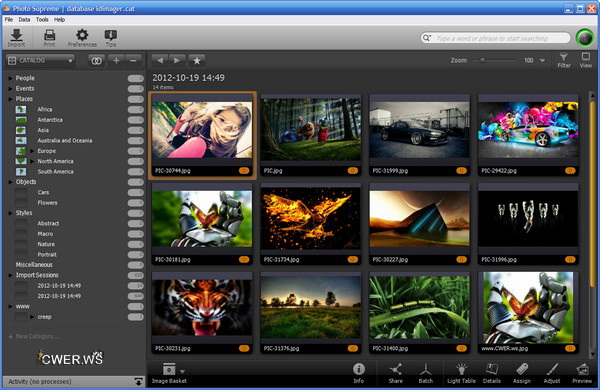Click the Assign tag icon
The width and height of the screenshot is (600, 390).
point(522,369)
